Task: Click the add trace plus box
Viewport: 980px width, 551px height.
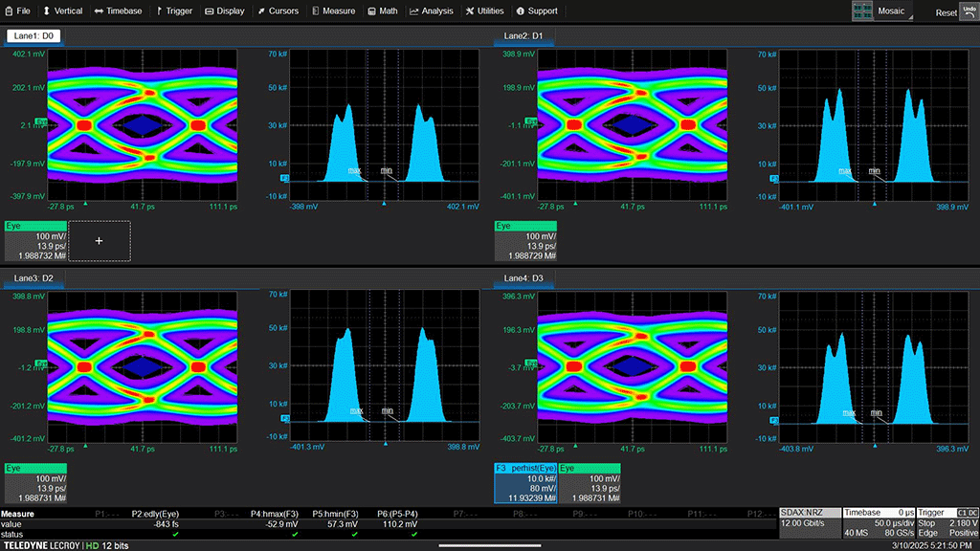Action: click(100, 241)
